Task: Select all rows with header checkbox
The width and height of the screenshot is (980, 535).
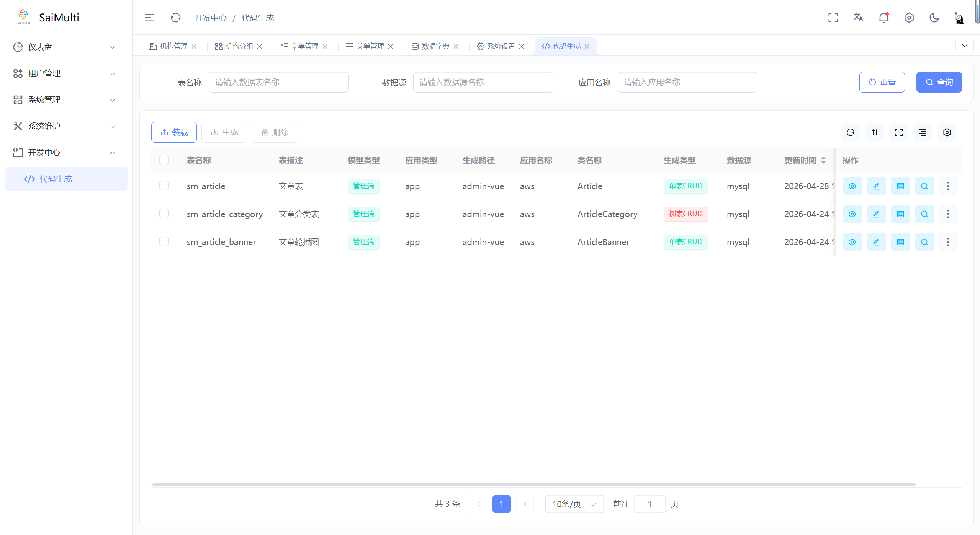Action: click(x=164, y=160)
